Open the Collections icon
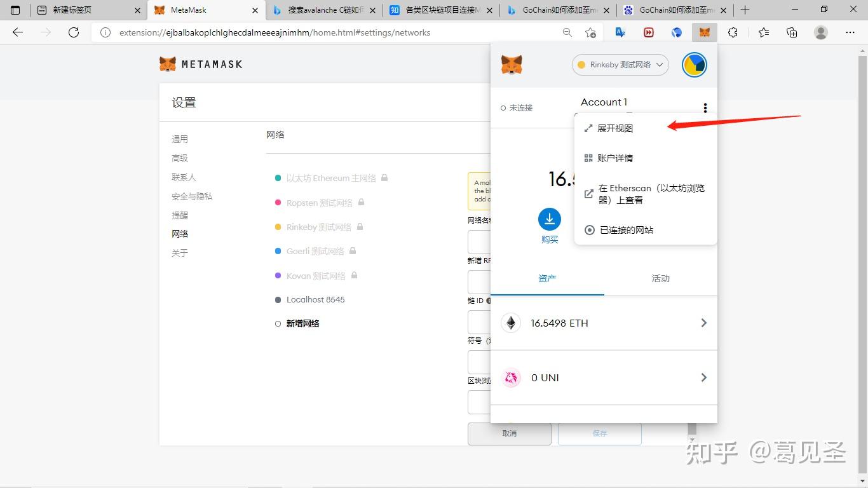The width and height of the screenshot is (868, 488). click(792, 32)
